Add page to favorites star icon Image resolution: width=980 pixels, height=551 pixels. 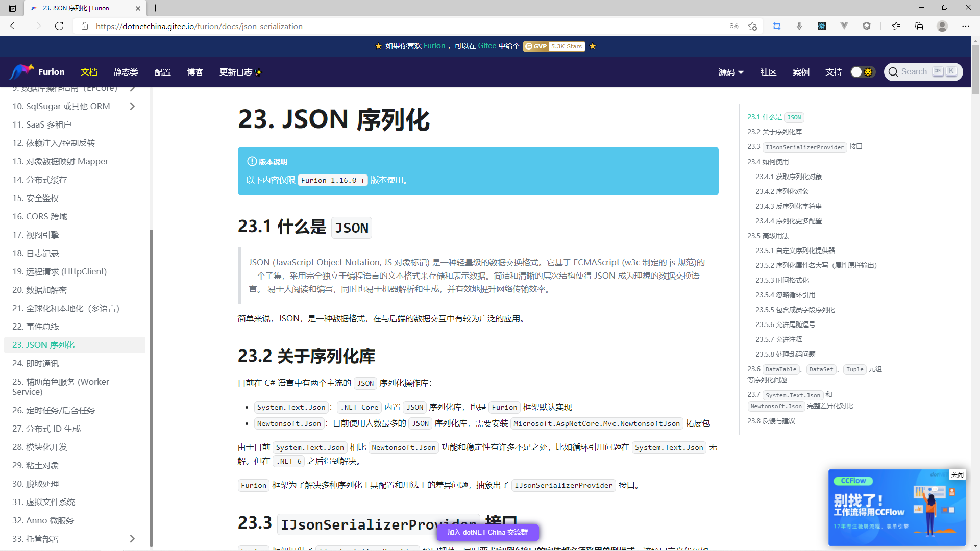pos(752,26)
